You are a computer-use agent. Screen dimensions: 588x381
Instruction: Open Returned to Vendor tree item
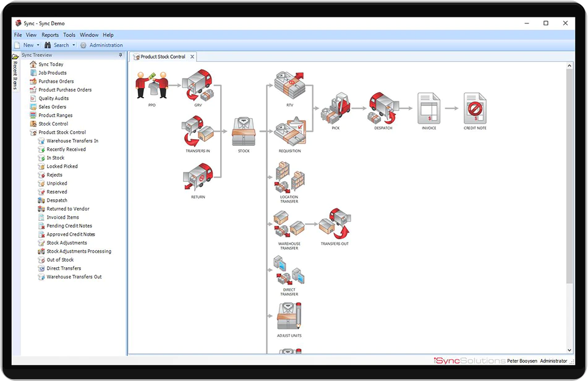click(68, 209)
